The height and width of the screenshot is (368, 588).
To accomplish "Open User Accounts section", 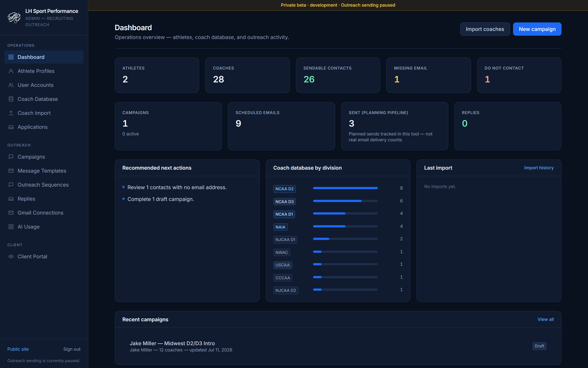I will 44,85.
